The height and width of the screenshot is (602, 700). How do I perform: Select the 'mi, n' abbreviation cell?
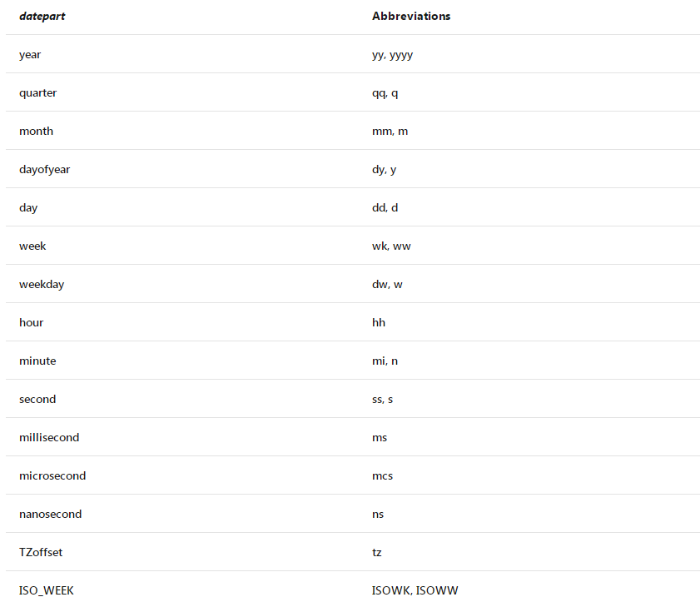click(x=385, y=361)
